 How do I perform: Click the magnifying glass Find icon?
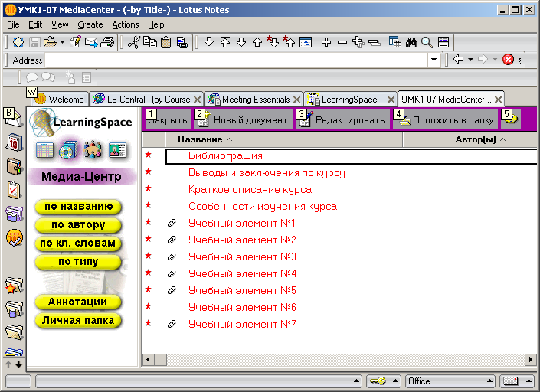click(x=427, y=42)
